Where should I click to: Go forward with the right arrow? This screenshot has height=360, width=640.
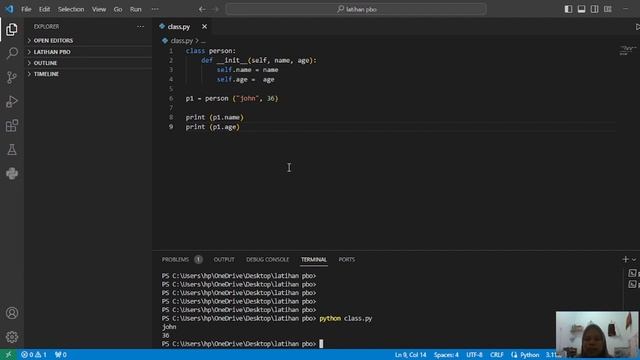[216, 9]
